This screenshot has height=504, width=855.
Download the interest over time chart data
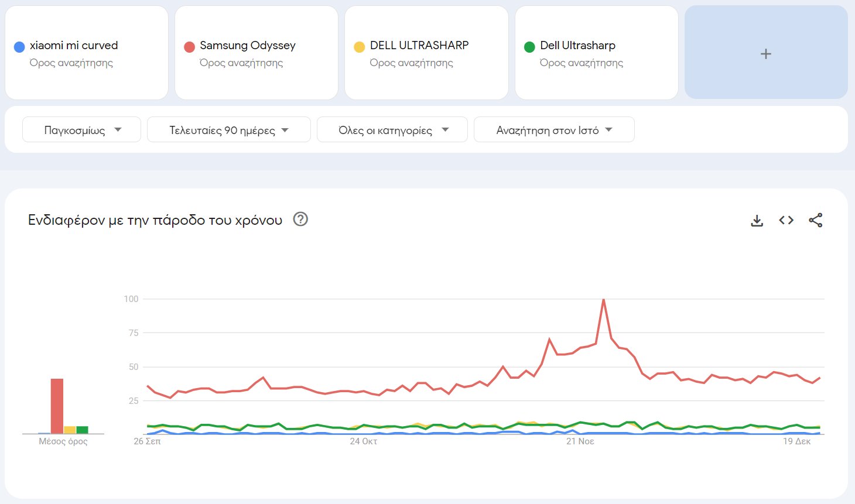(x=757, y=221)
